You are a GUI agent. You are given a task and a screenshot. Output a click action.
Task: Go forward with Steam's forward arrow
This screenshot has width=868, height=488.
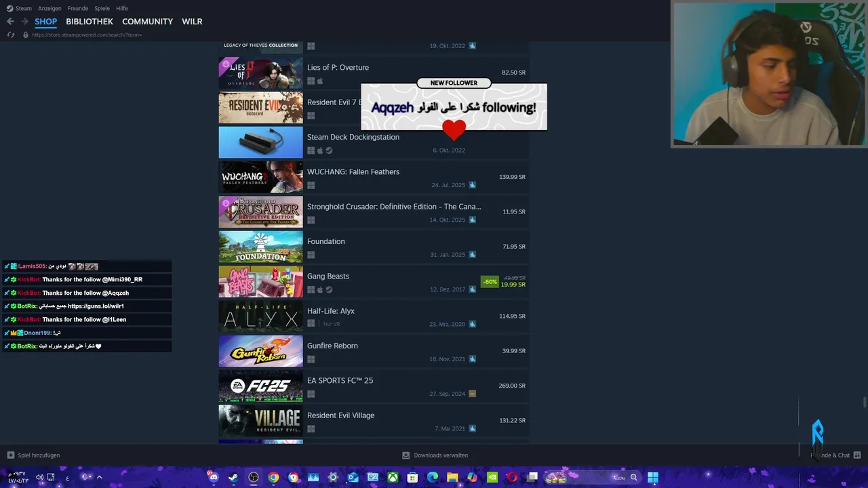pos(25,22)
